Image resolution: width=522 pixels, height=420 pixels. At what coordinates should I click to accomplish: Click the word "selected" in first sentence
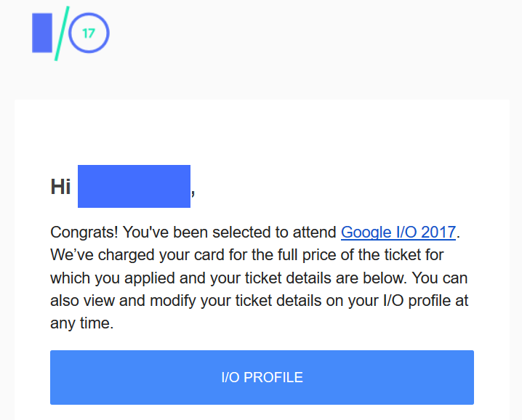point(241,233)
